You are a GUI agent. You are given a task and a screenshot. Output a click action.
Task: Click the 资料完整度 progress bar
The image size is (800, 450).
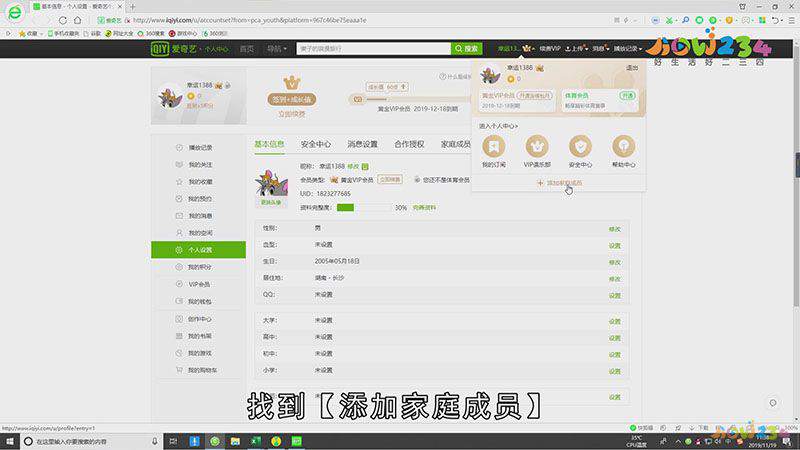(x=364, y=208)
